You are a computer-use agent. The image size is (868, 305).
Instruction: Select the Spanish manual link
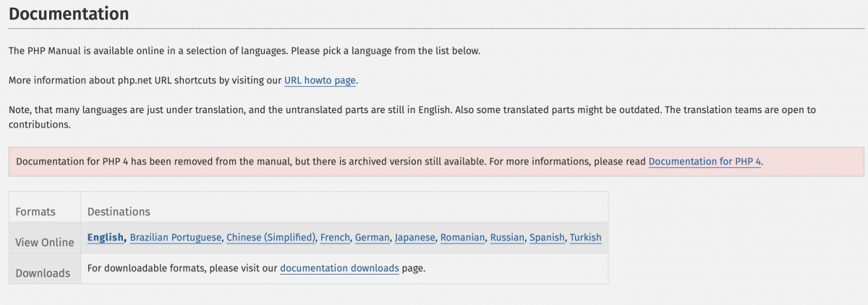tap(547, 237)
